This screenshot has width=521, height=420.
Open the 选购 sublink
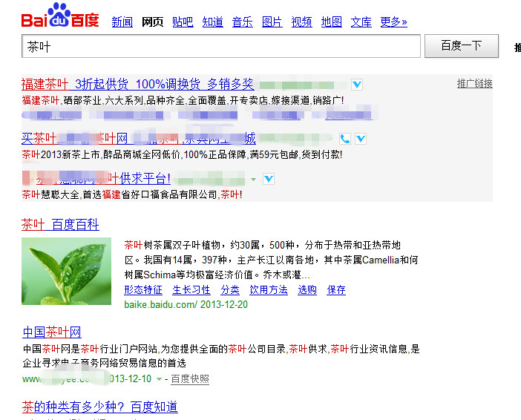pos(307,289)
